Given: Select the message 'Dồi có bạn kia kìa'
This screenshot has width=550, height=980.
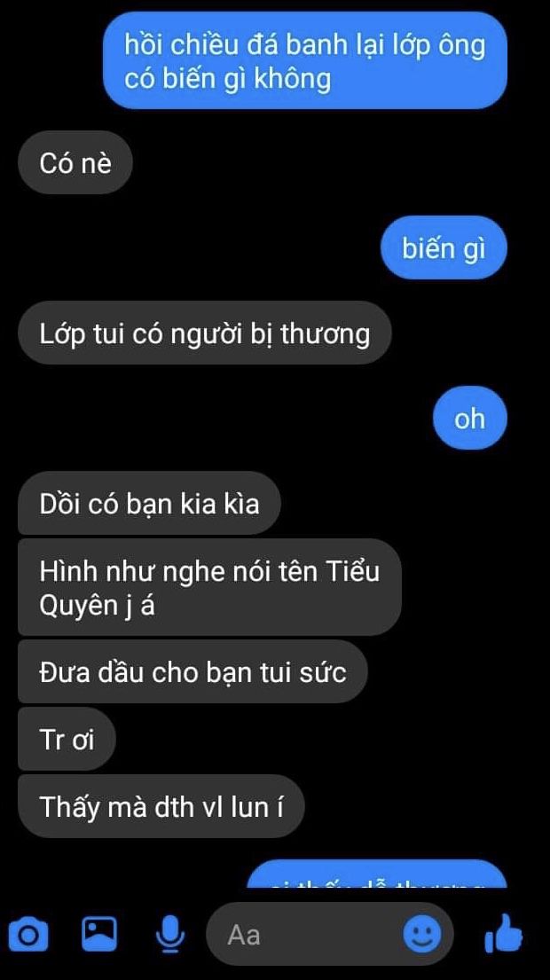Looking at the screenshot, I should tap(149, 503).
